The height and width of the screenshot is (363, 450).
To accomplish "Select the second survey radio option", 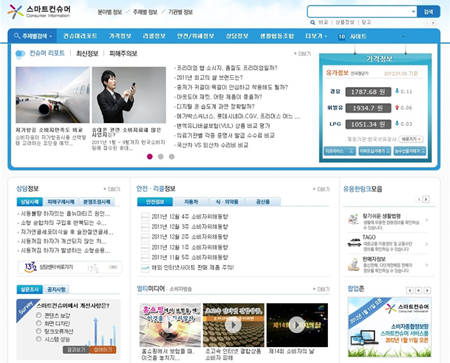I will click(39, 323).
